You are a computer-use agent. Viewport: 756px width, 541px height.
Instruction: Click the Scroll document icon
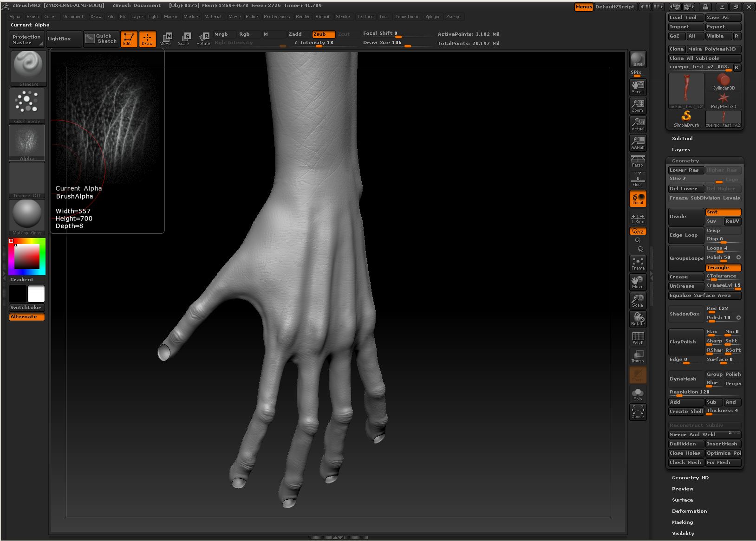pyautogui.click(x=638, y=87)
